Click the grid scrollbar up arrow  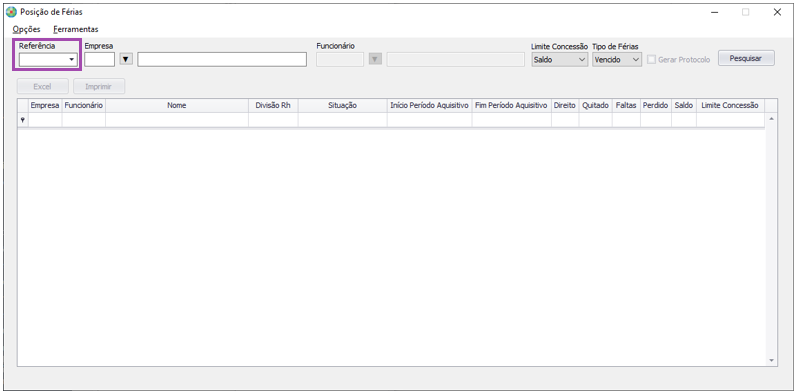(x=772, y=118)
